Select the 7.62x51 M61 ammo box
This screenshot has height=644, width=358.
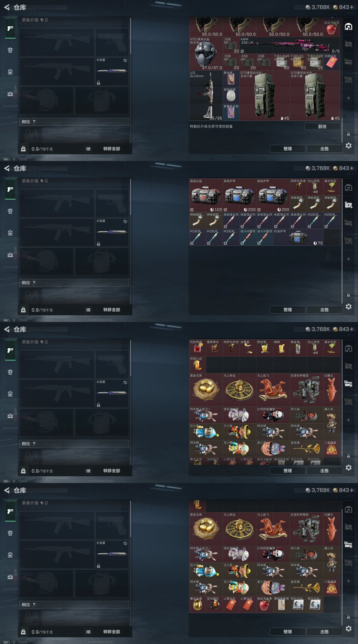298,62
